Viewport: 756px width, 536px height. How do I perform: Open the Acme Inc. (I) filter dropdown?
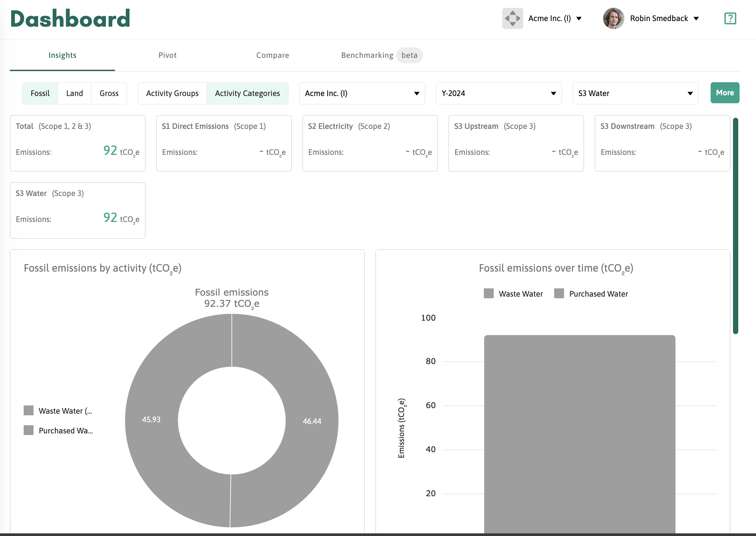tap(362, 93)
